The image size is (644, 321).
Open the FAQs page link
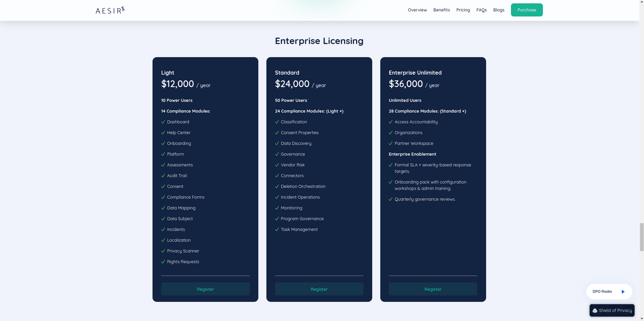pos(481,10)
